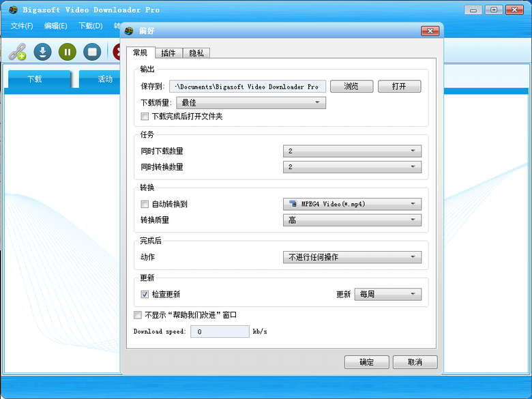Switch to the 插件 tab
This screenshot has width=532, height=399.
pos(168,53)
